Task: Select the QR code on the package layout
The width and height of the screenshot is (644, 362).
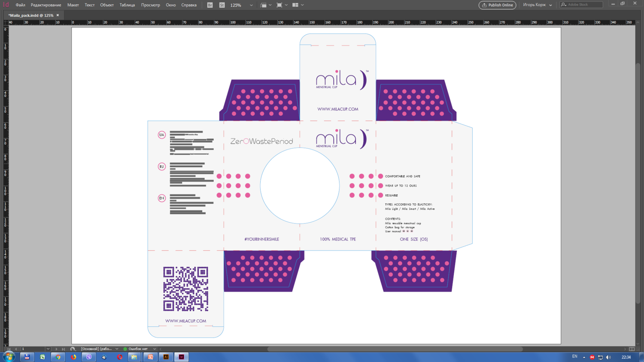Action: coord(186,289)
